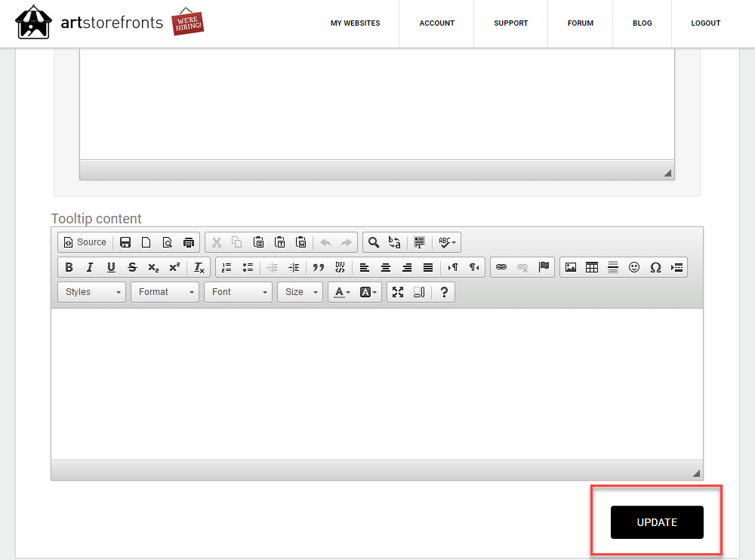The width and height of the screenshot is (755, 560).
Task: Insert a table with the table icon
Action: [x=592, y=267]
